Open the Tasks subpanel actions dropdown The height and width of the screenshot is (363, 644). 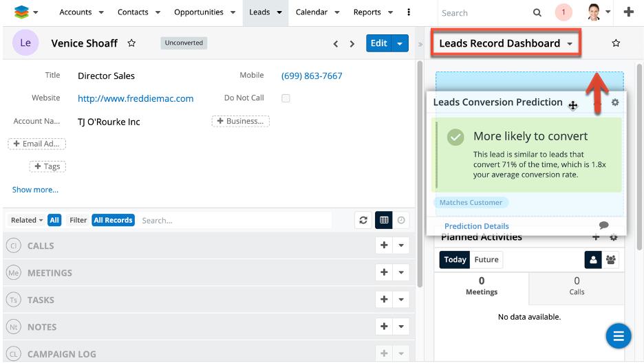point(401,300)
